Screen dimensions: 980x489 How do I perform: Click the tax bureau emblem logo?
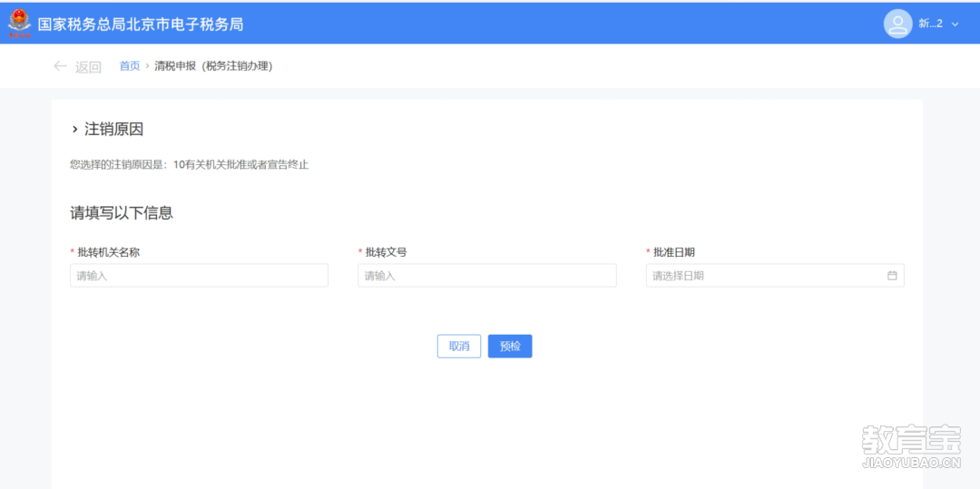coord(19,24)
